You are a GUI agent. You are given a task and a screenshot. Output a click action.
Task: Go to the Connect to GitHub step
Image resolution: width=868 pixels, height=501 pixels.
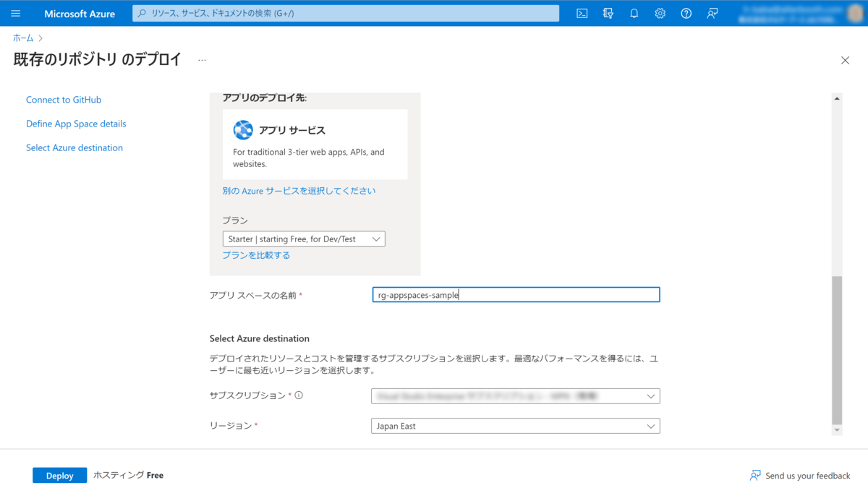(x=64, y=99)
